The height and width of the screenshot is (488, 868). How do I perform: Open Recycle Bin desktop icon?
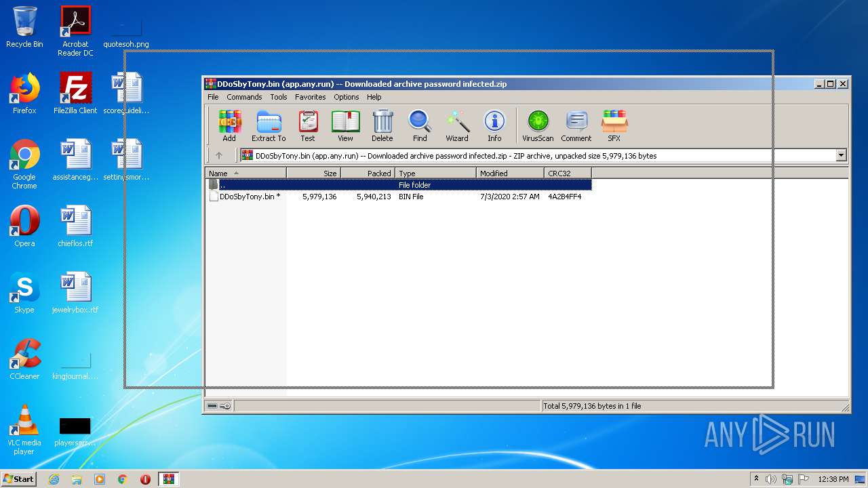[24, 27]
